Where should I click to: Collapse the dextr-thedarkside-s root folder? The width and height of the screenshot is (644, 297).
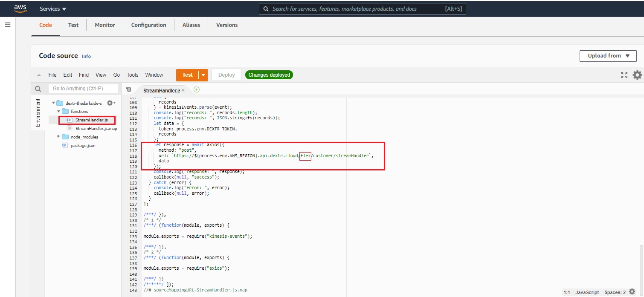(53, 103)
